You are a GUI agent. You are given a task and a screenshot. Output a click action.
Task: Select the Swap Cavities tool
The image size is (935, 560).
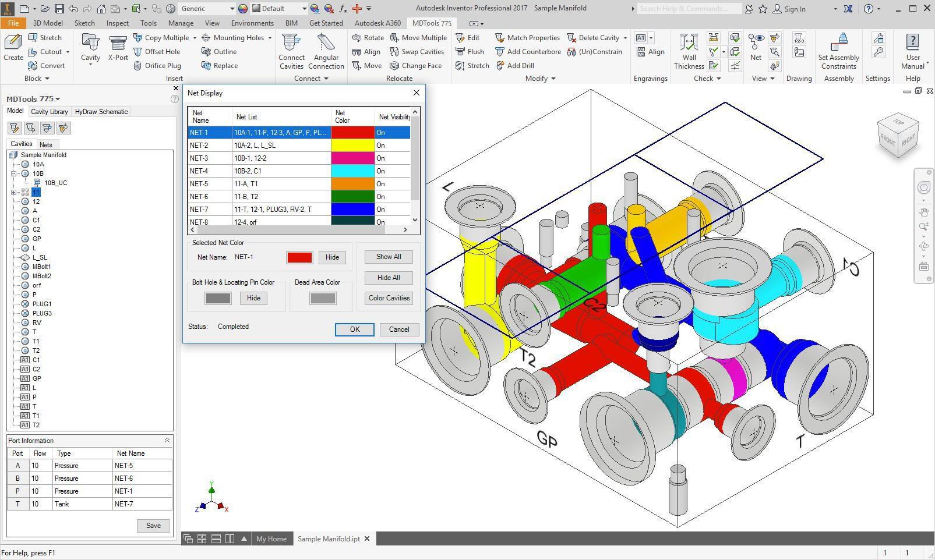click(417, 52)
